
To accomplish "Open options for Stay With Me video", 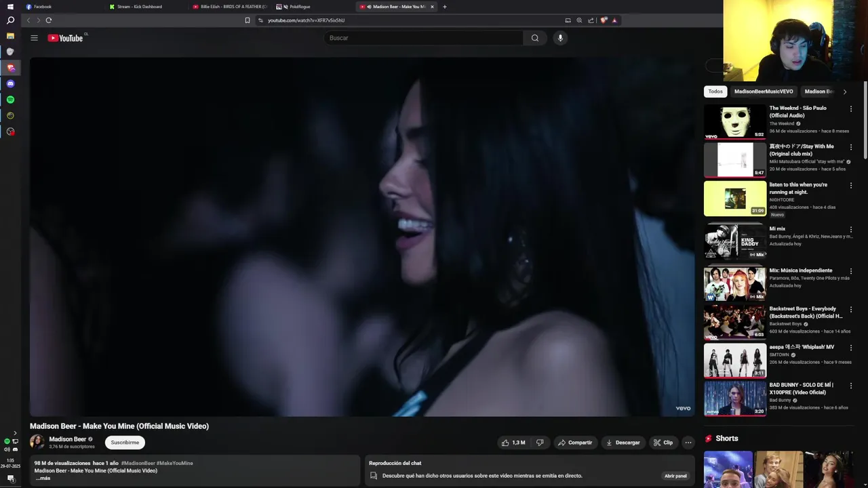I will pos(850,147).
